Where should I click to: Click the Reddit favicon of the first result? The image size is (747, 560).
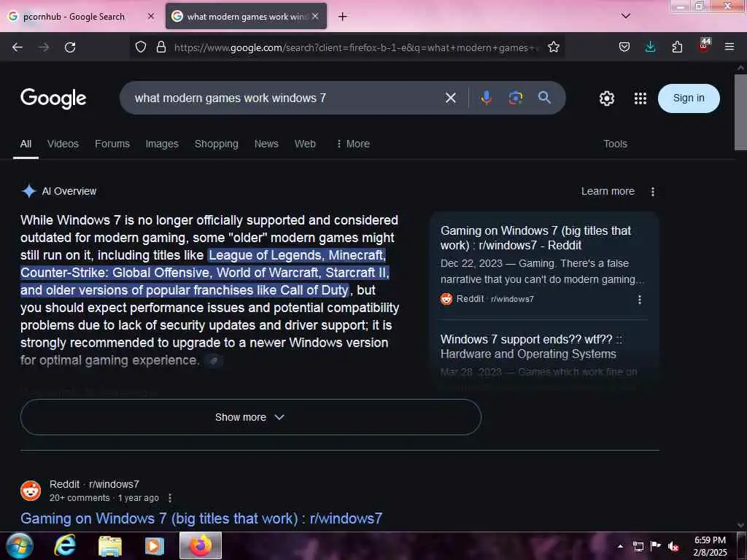point(31,491)
